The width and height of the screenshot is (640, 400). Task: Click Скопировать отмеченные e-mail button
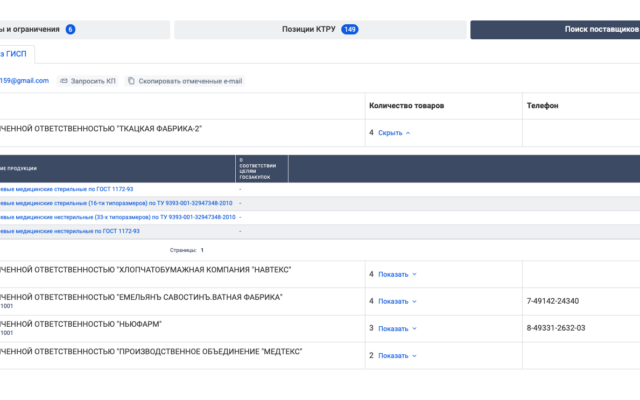(x=185, y=81)
